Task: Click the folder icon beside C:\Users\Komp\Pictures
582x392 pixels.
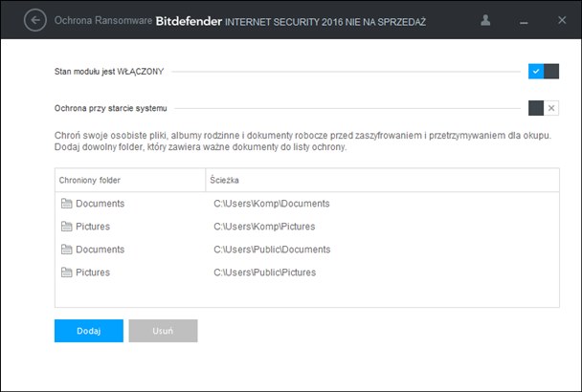Action: (66, 227)
